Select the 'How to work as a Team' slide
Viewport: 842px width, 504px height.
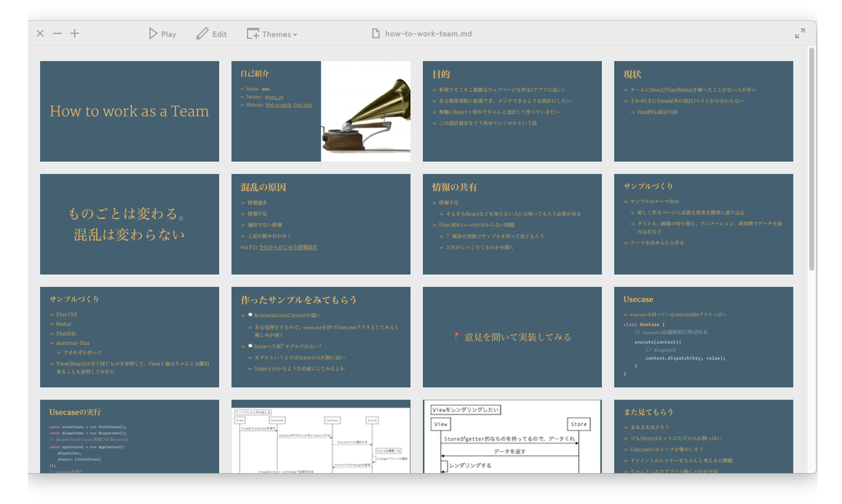tap(129, 111)
